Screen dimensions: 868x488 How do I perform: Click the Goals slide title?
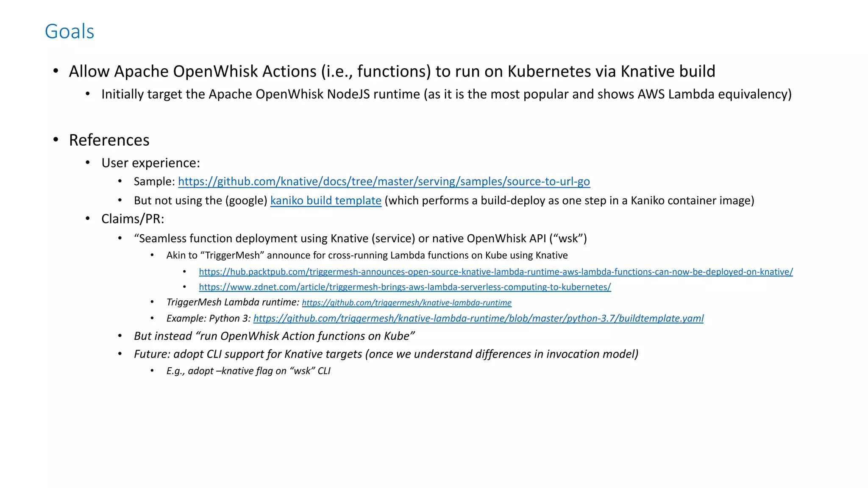coord(70,31)
